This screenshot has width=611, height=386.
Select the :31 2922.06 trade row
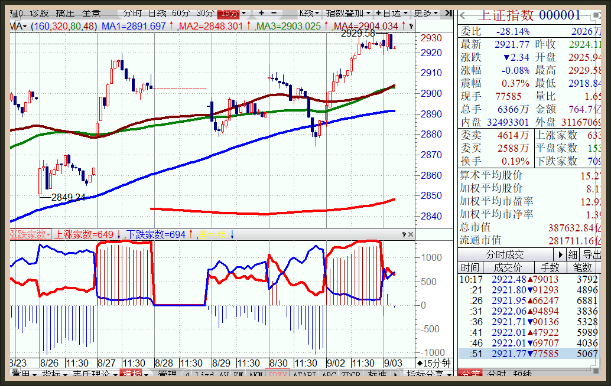click(528, 311)
